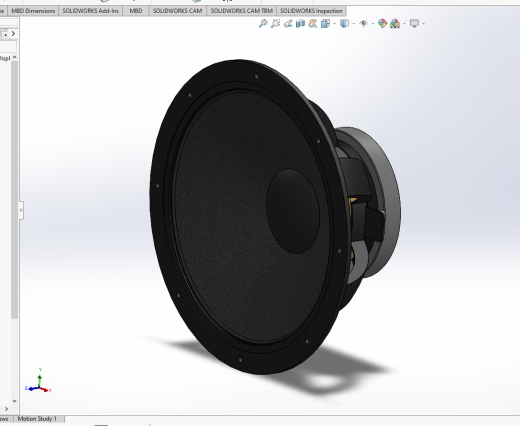520x426 pixels.
Task: Expand the View Settings dropdown arrow
Action: point(423,24)
